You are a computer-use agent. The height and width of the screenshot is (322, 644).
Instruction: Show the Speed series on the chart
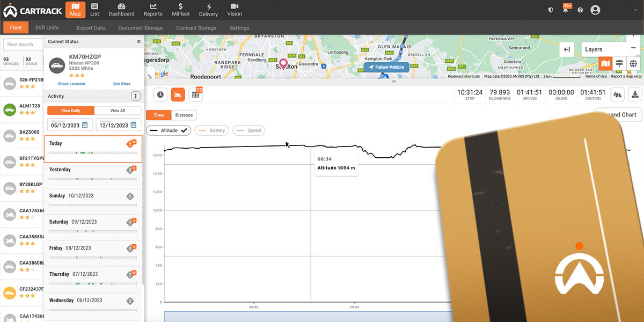pos(248,130)
